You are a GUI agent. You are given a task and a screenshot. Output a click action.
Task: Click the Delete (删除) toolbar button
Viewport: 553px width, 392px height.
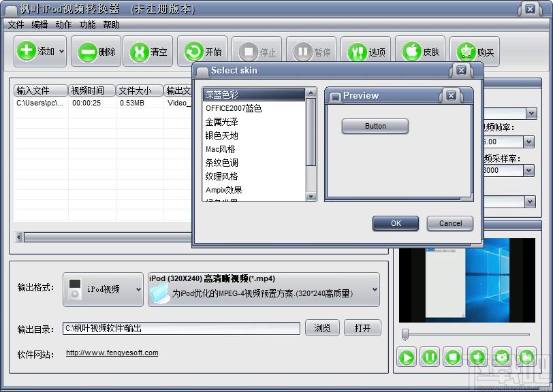click(x=96, y=52)
